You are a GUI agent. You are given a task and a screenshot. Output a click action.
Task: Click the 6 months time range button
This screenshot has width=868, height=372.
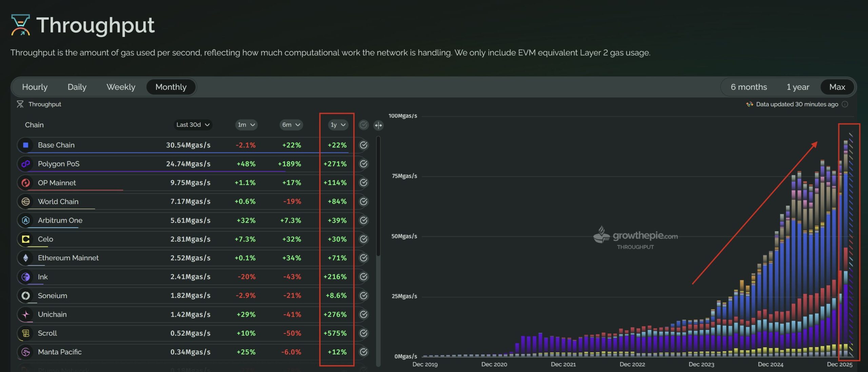(x=748, y=87)
